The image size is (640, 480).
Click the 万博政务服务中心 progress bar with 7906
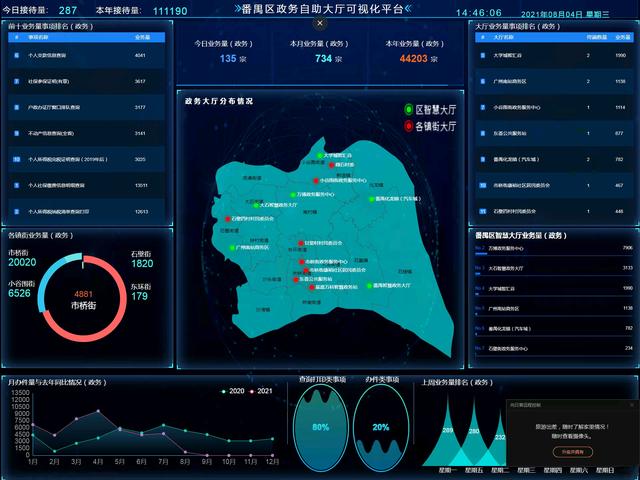[554, 254]
